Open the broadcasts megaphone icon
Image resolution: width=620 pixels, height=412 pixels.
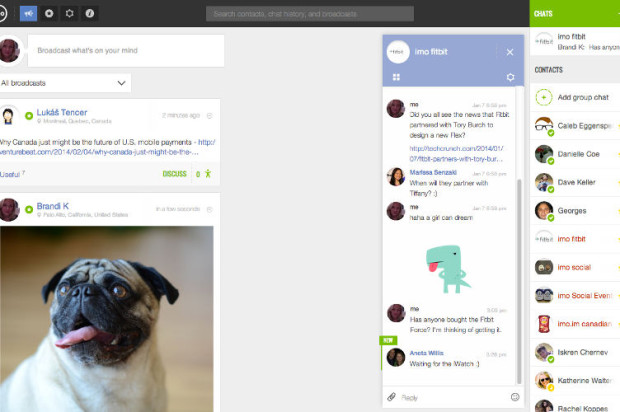28,13
